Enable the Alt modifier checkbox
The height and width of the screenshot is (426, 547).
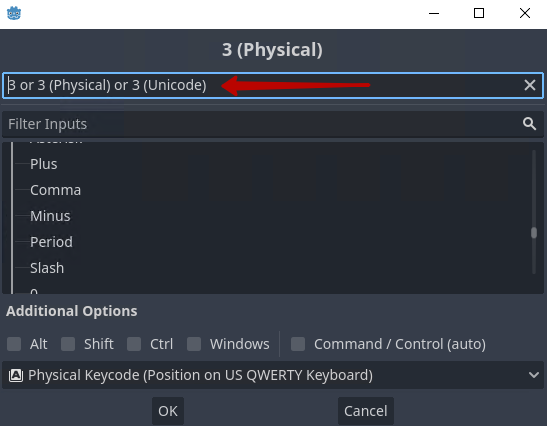[14, 344]
